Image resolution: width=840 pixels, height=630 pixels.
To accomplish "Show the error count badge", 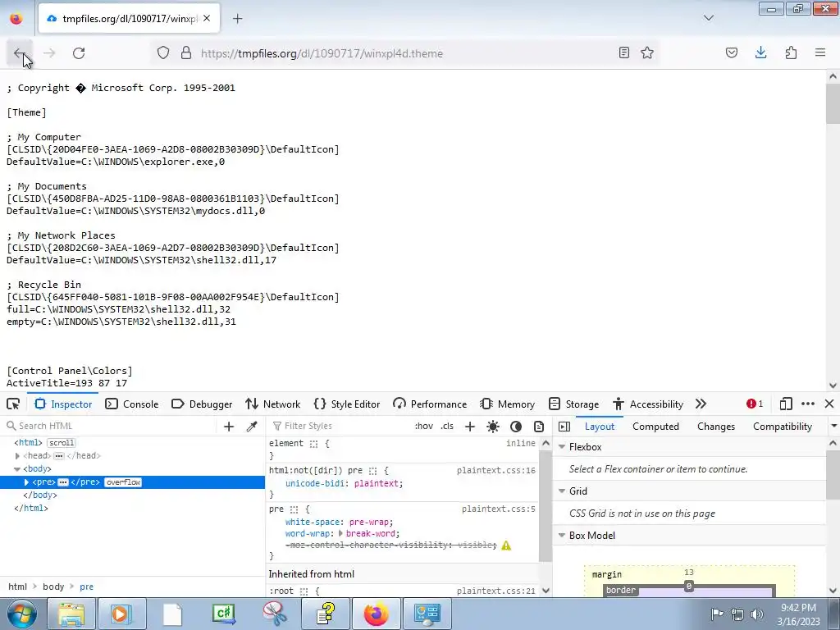I will [755, 404].
